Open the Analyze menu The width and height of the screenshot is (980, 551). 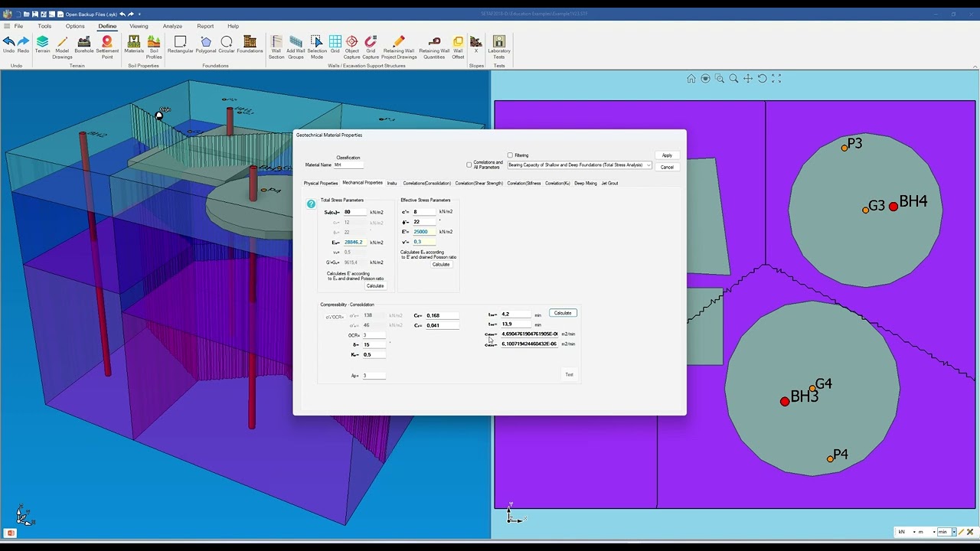(x=172, y=26)
